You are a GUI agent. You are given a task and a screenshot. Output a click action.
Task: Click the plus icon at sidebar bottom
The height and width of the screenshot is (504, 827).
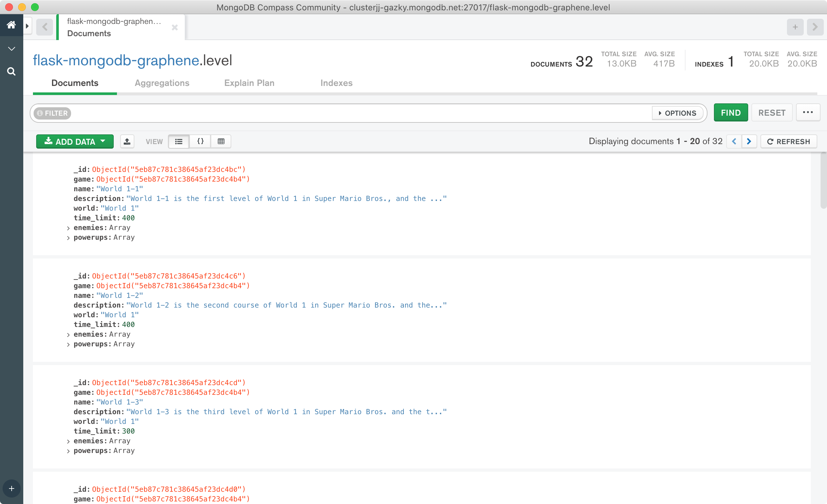11,488
